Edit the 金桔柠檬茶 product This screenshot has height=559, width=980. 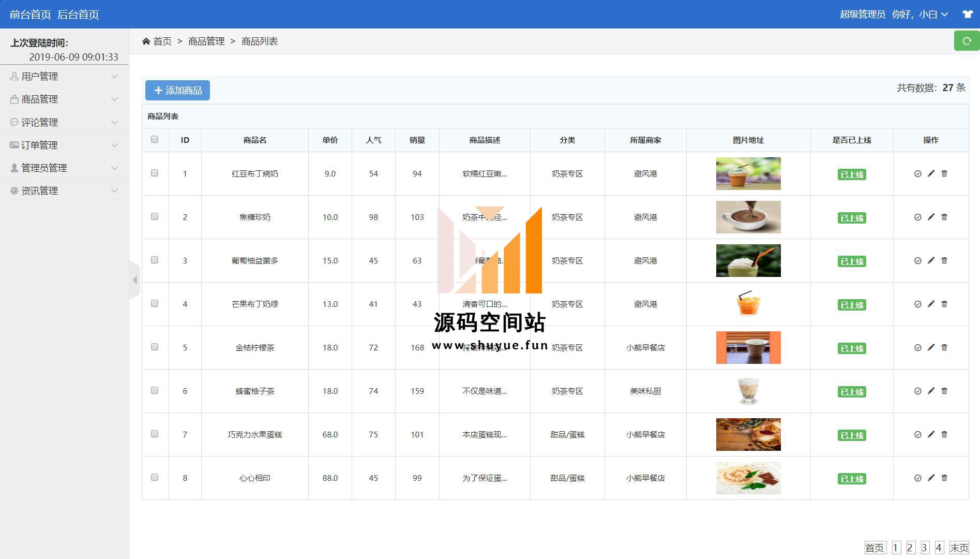click(x=931, y=347)
